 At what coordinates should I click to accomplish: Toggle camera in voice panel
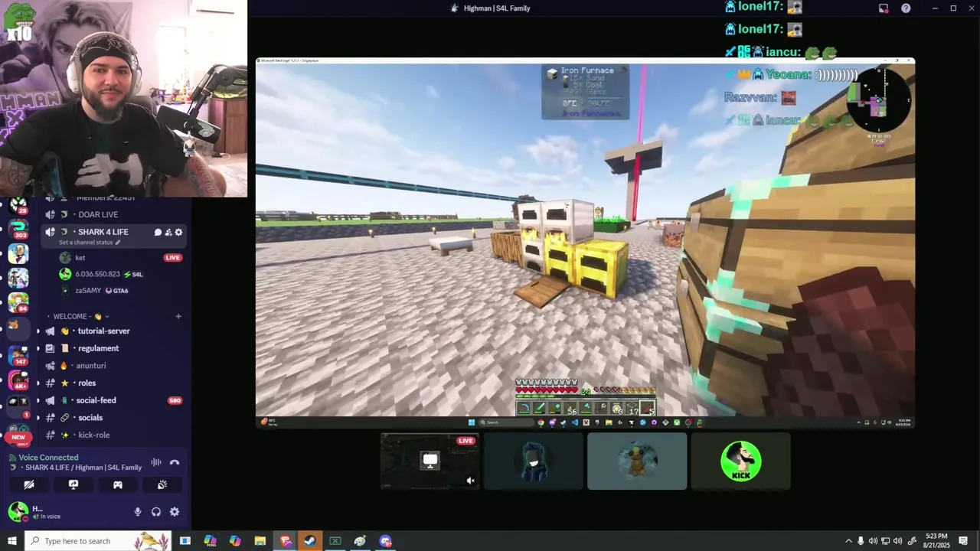click(29, 484)
